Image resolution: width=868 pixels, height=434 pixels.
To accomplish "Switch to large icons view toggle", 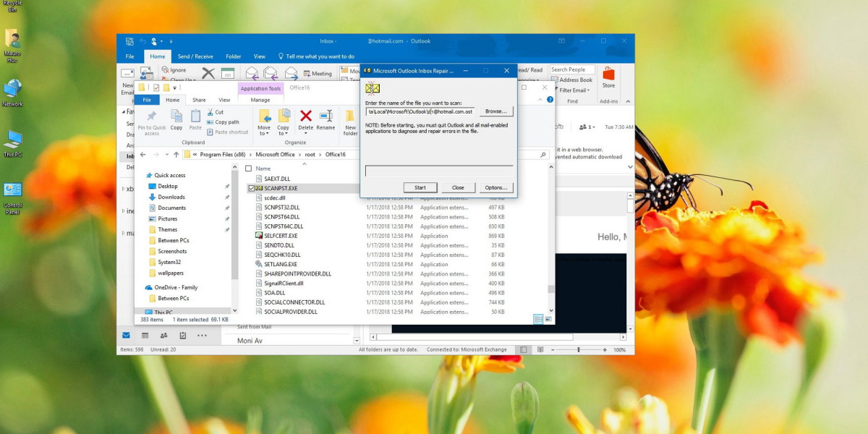I will (x=548, y=319).
